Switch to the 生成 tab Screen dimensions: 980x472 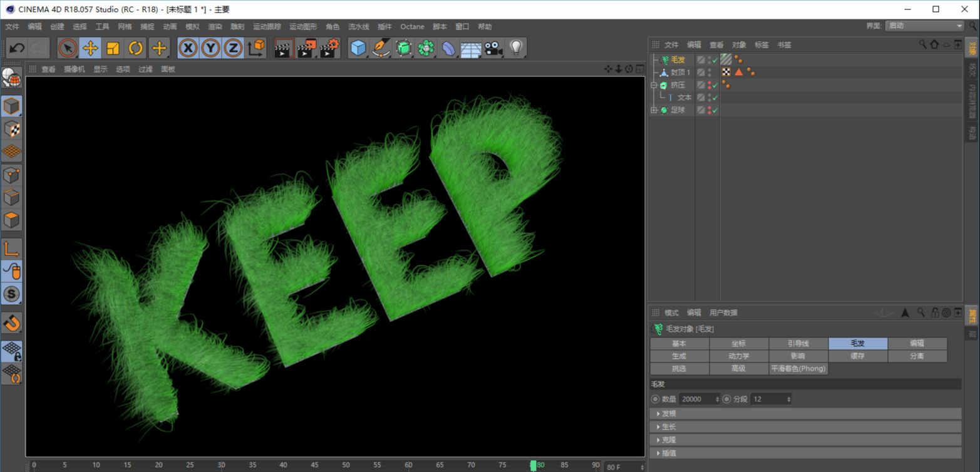click(679, 356)
